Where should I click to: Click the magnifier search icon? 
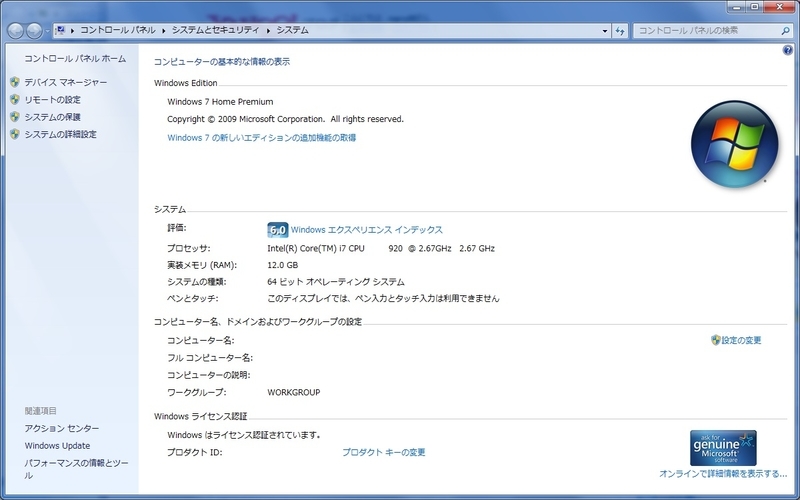(x=785, y=31)
